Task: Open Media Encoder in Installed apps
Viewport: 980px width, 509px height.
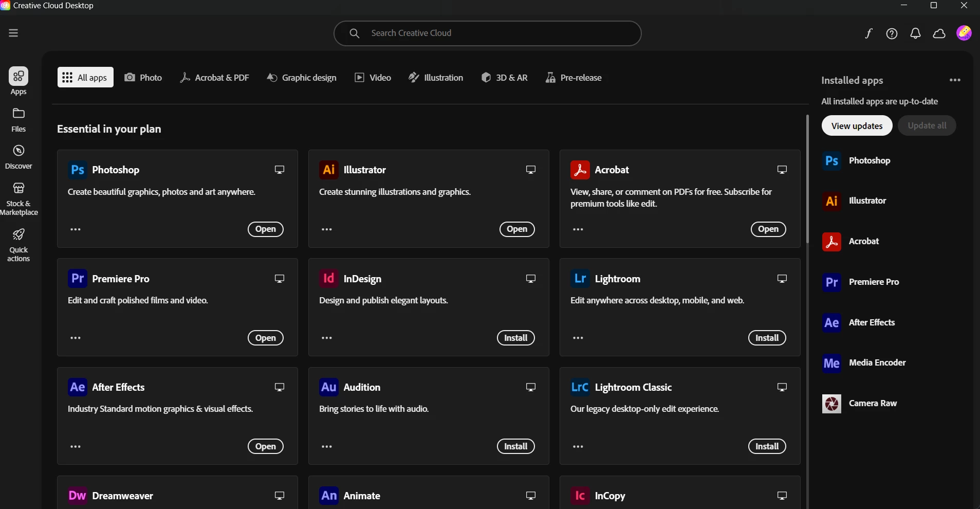Action: coord(864,363)
